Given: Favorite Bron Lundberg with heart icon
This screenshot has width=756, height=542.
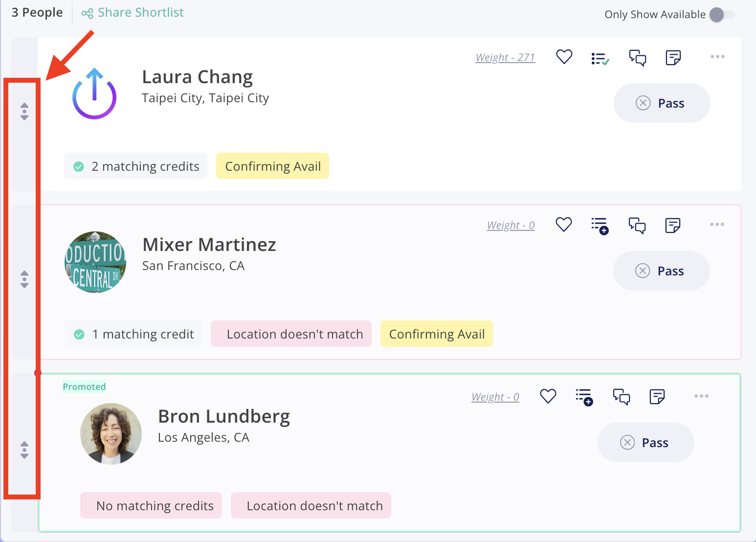Looking at the screenshot, I should (x=548, y=397).
